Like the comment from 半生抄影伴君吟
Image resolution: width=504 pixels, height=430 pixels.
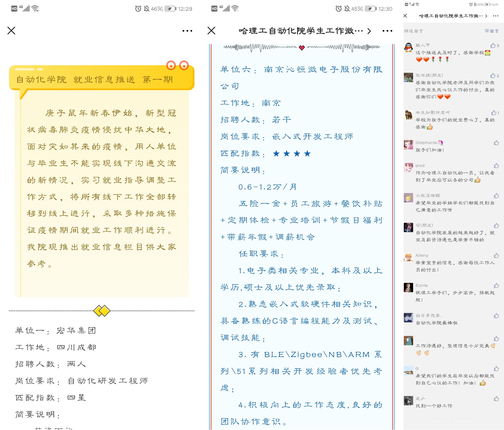pos(493,113)
